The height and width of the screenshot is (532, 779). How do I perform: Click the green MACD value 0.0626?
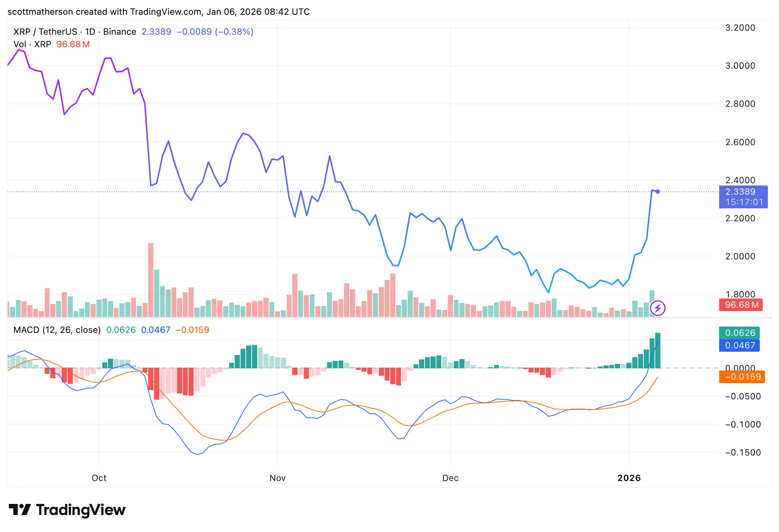coord(122,330)
